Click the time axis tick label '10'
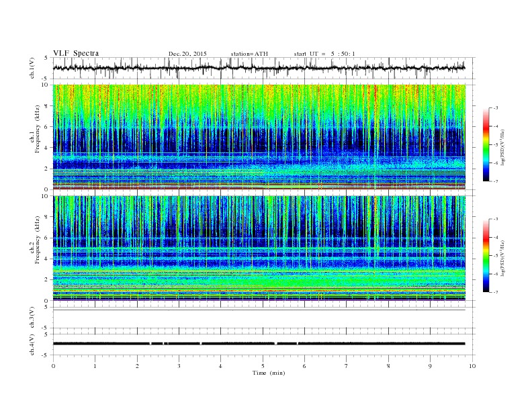532x411 pixels. coord(472,366)
